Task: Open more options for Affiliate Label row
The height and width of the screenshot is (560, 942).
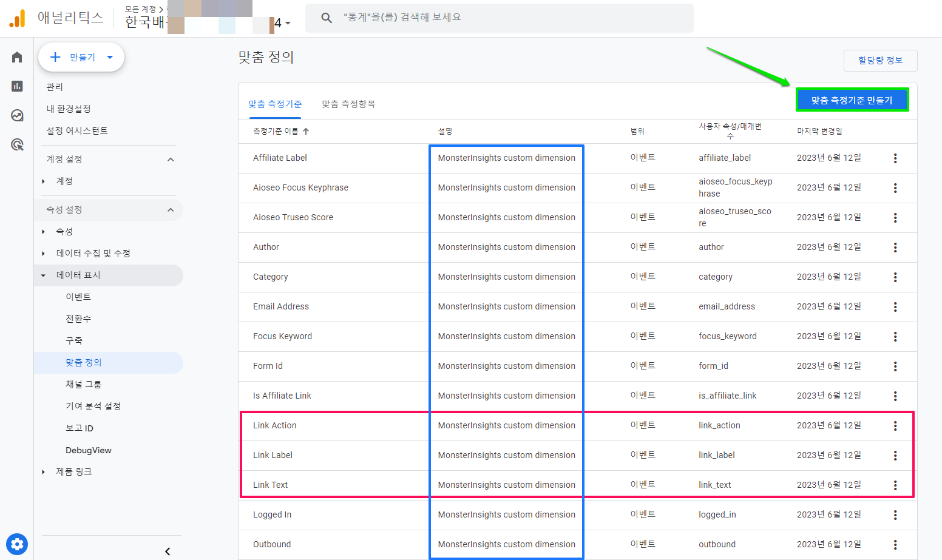Action: click(x=895, y=158)
